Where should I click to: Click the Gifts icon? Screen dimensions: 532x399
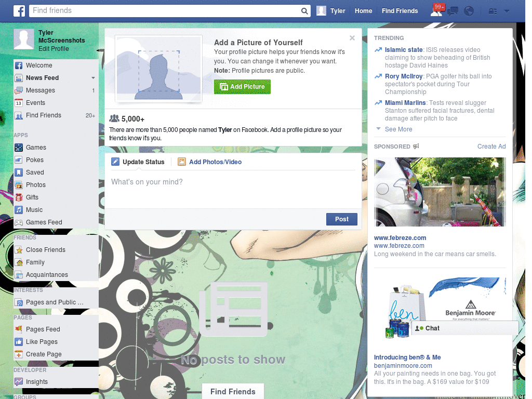(x=19, y=197)
